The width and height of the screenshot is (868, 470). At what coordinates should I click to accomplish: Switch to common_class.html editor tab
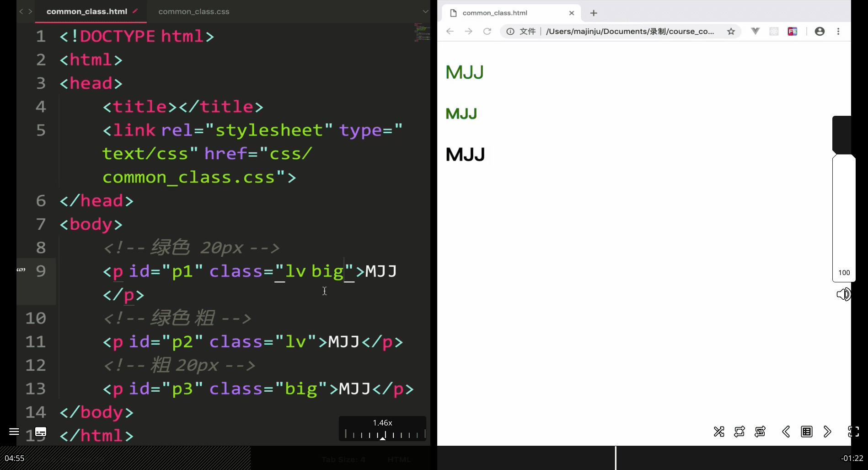[x=91, y=11]
